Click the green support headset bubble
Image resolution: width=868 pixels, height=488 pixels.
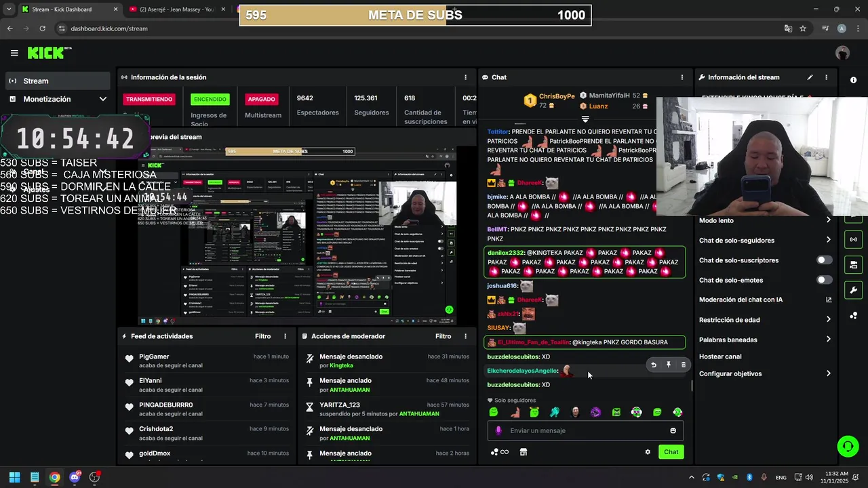[848, 446]
